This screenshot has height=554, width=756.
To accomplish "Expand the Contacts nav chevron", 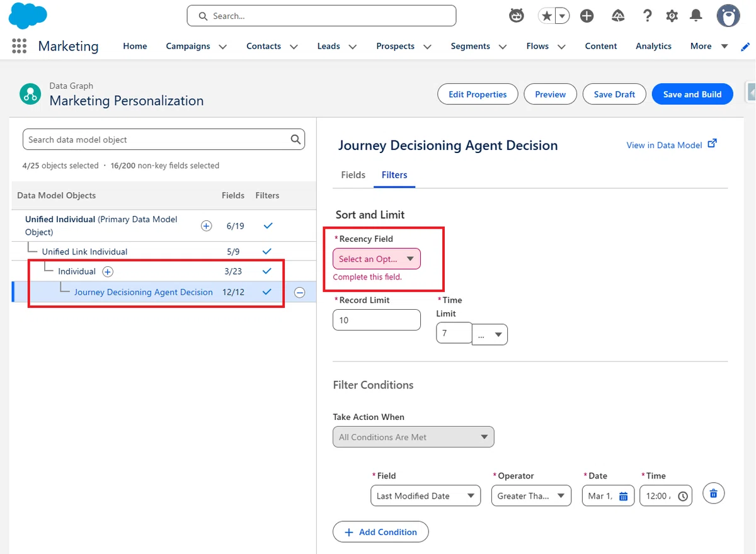I will pos(294,47).
